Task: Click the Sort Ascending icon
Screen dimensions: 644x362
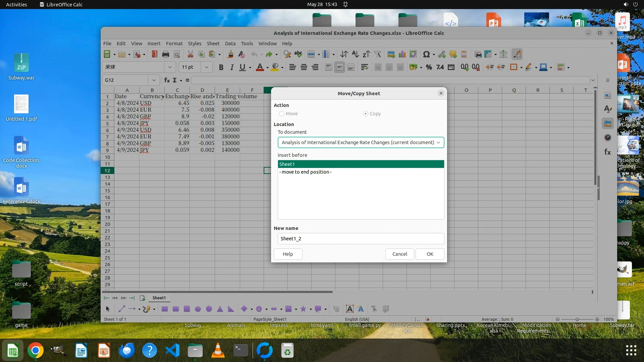Action: pos(355,54)
